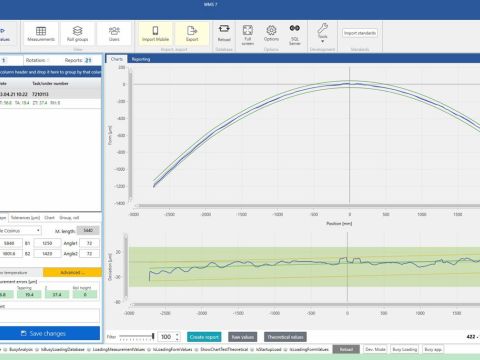480x360 pixels.
Task: Click the orange Advanced button
Action: (x=72, y=272)
